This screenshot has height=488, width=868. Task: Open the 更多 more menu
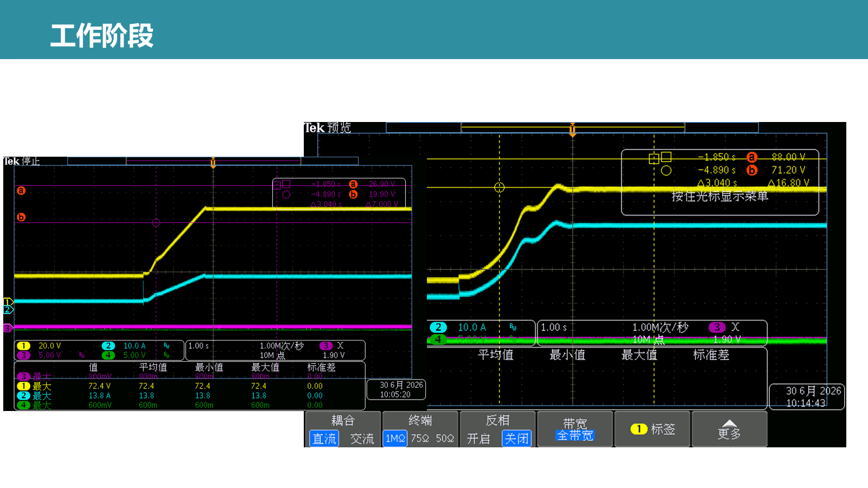tap(730, 429)
